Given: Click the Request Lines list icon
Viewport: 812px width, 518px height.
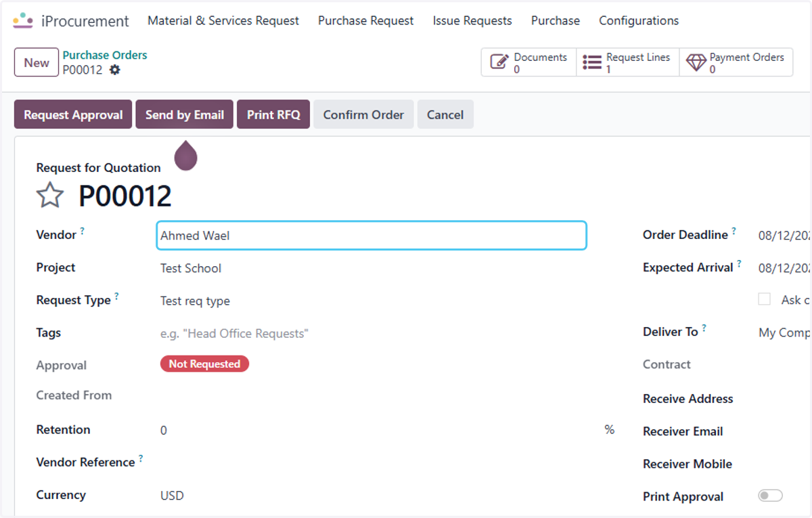Looking at the screenshot, I should pyautogui.click(x=592, y=62).
